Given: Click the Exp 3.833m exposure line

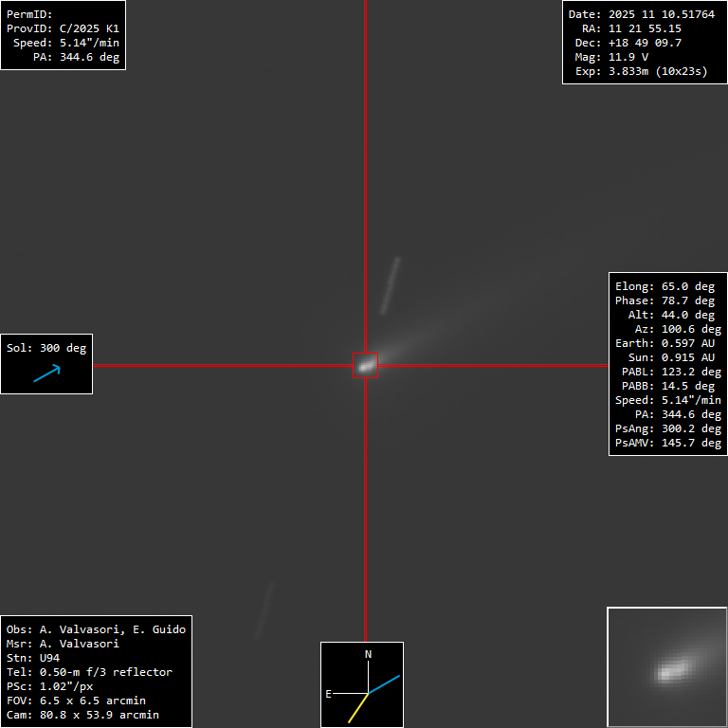Looking at the screenshot, I should click(x=641, y=72).
